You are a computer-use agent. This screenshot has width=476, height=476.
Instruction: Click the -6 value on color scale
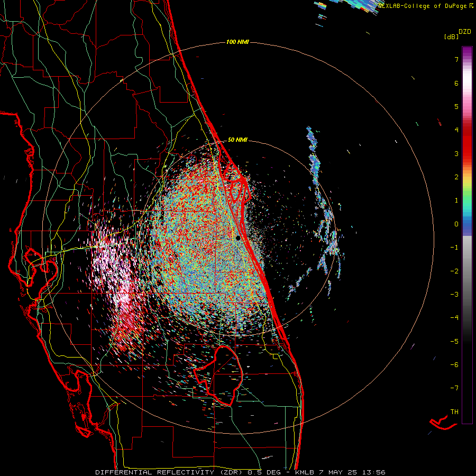pos(454,365)
